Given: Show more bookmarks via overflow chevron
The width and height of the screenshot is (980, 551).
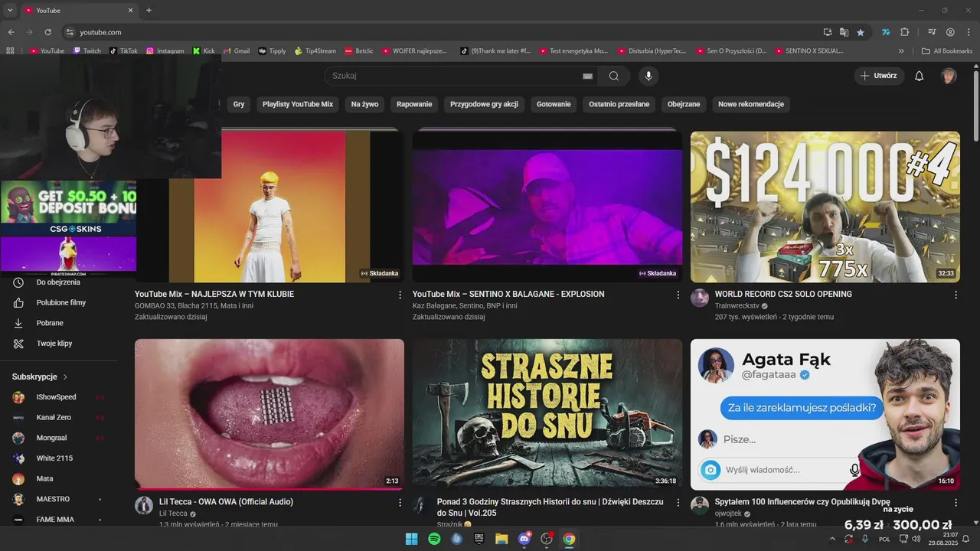Looking at the screenshot, I should pos(901,51).
